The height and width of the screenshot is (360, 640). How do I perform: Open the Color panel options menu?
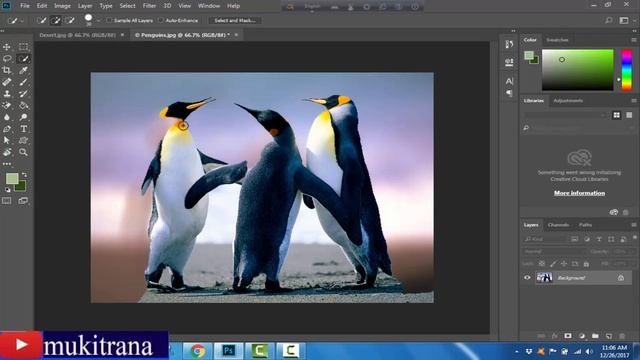(634, 40)
